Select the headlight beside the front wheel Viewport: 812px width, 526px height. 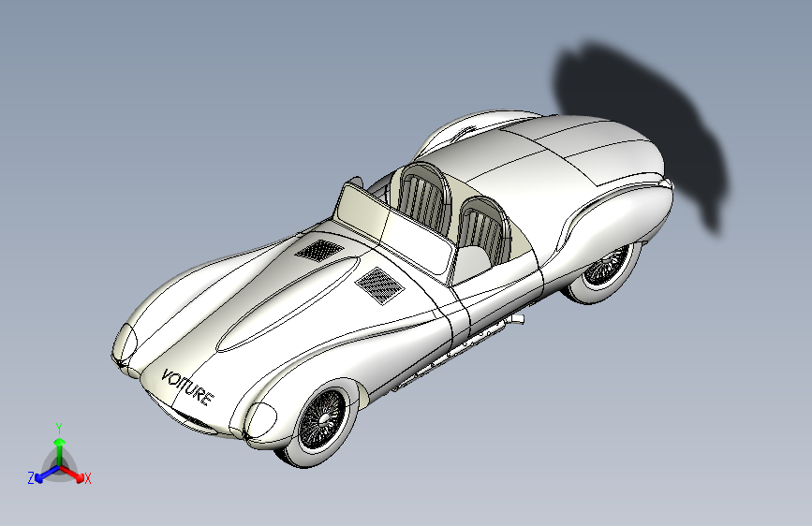[x=260, y=419]
